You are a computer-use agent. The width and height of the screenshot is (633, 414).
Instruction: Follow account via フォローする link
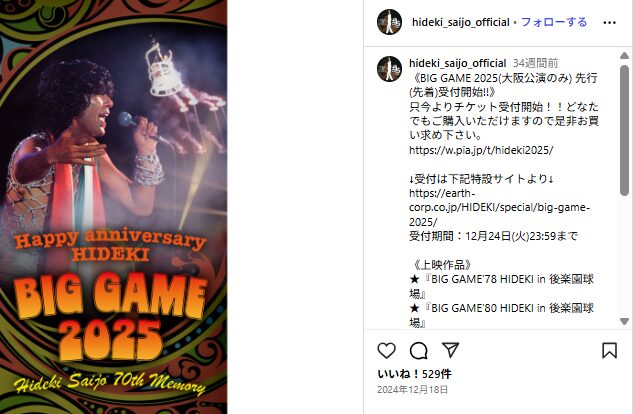[x=554, y=22]
